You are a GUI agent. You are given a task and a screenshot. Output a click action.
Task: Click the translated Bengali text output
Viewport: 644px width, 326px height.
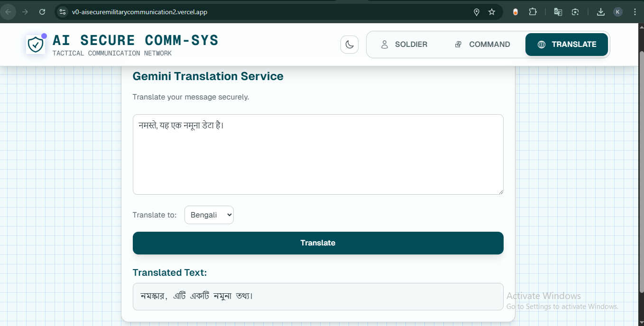318,297
